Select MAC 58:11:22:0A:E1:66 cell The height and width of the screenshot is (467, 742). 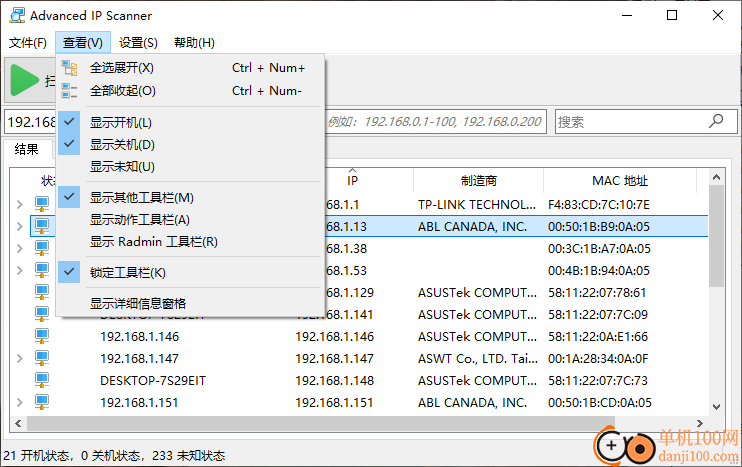pyautogui.click(x=598, y=336)
